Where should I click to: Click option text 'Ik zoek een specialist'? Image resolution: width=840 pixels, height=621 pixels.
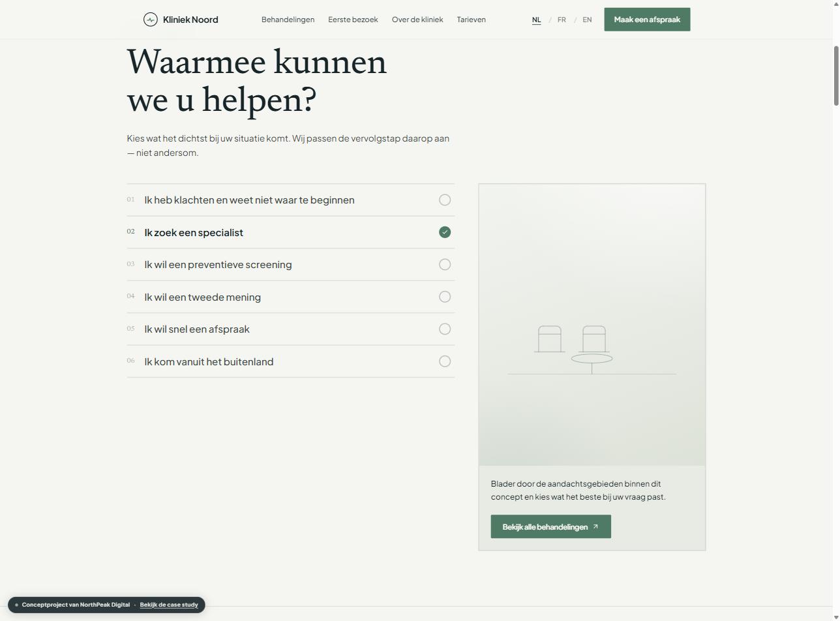[x=194, y=232]
